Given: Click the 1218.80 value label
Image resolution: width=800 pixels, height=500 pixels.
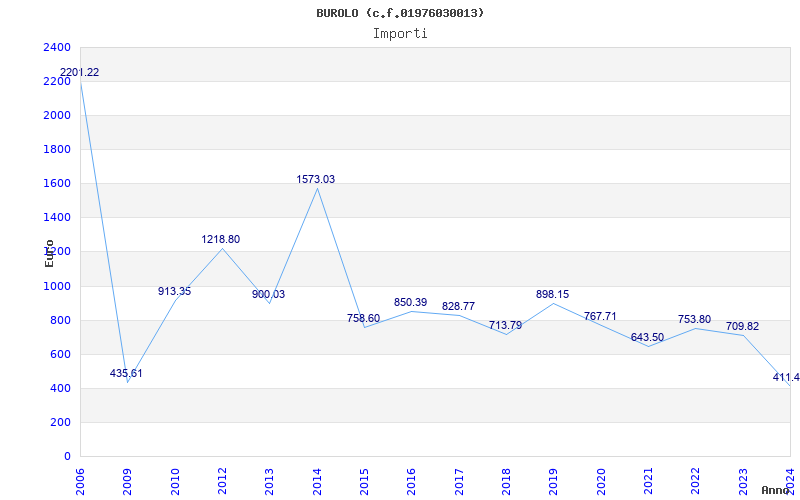Looking at the screenshot, I should (220, 239).
